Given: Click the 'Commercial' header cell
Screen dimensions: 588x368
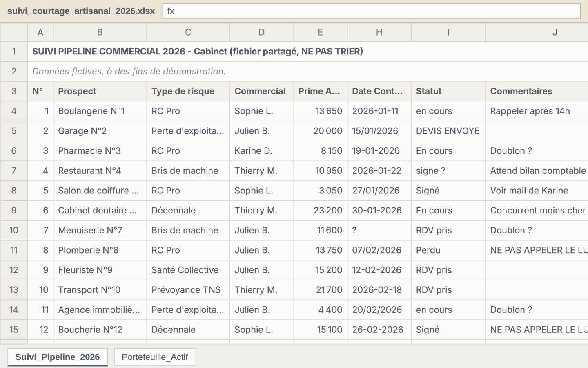Looking at the screenshot, I should (262, 91).
